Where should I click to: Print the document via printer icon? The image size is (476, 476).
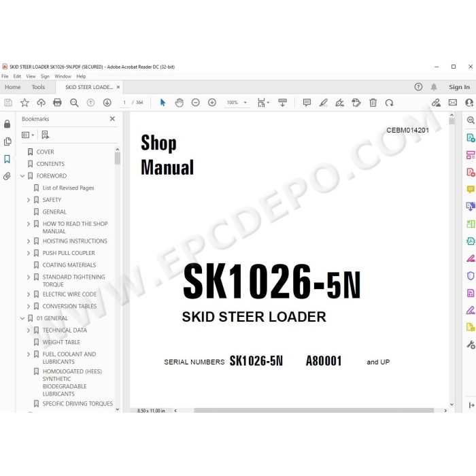point(57,103)
